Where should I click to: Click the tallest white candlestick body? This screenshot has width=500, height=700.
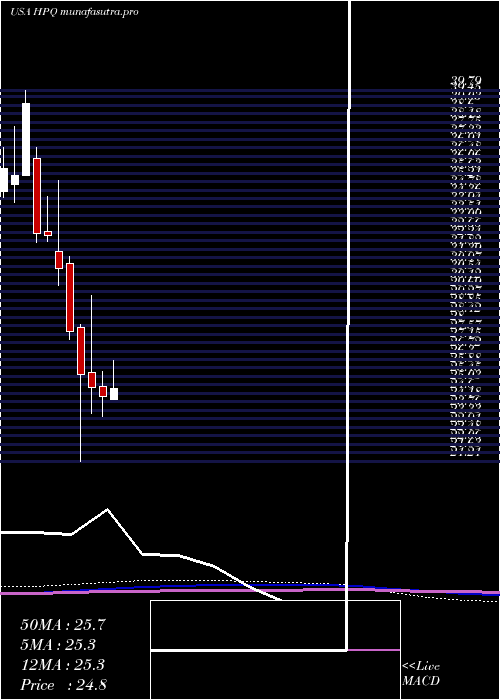26,140
